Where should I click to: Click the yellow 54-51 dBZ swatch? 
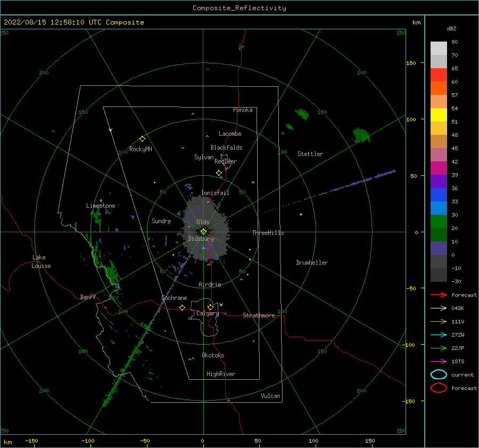[x=439, y=115]
